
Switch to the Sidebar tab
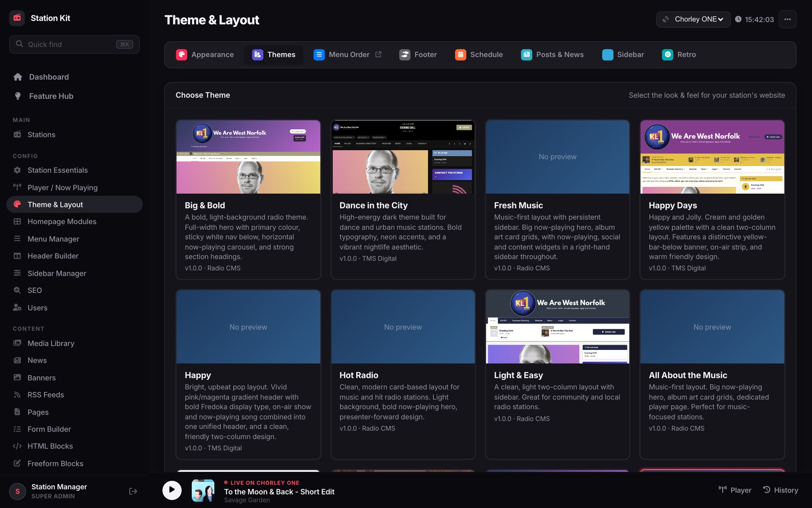(x=623, y=55)
